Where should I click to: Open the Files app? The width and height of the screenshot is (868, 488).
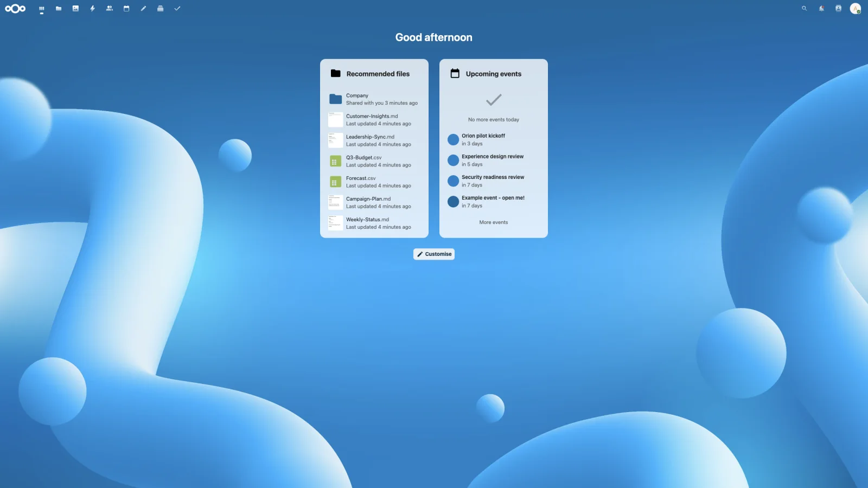coord(59,9)
